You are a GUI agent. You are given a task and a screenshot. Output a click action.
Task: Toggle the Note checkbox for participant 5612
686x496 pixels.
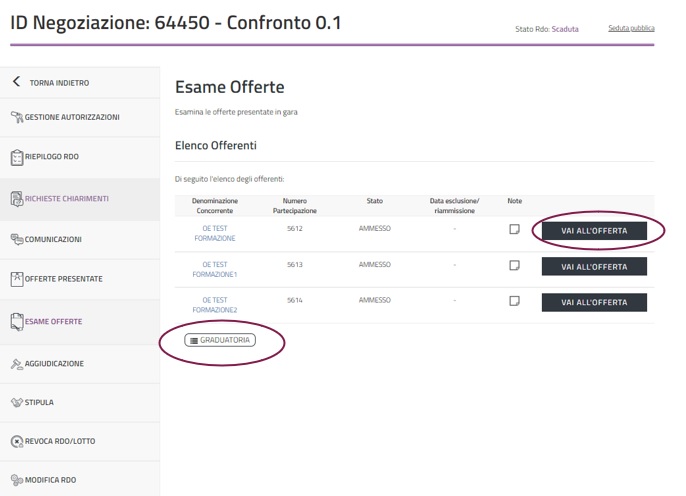pos(514,229)
